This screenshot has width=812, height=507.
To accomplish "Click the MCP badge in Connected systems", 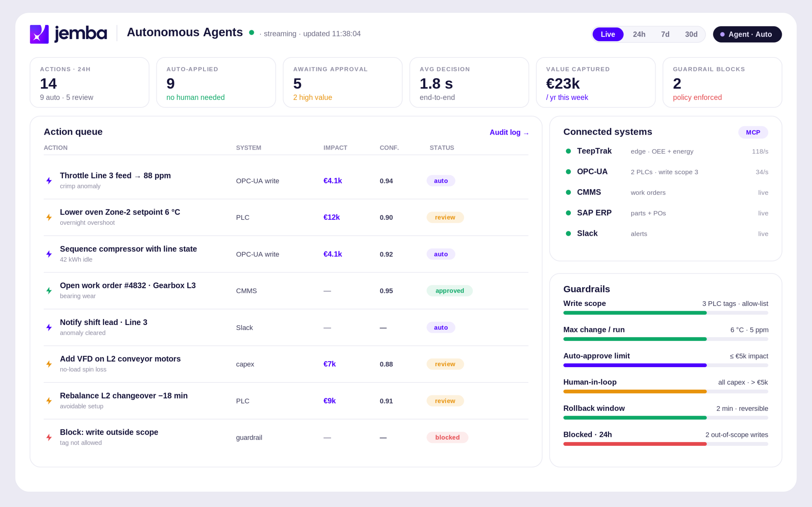I will click(753, 133).
